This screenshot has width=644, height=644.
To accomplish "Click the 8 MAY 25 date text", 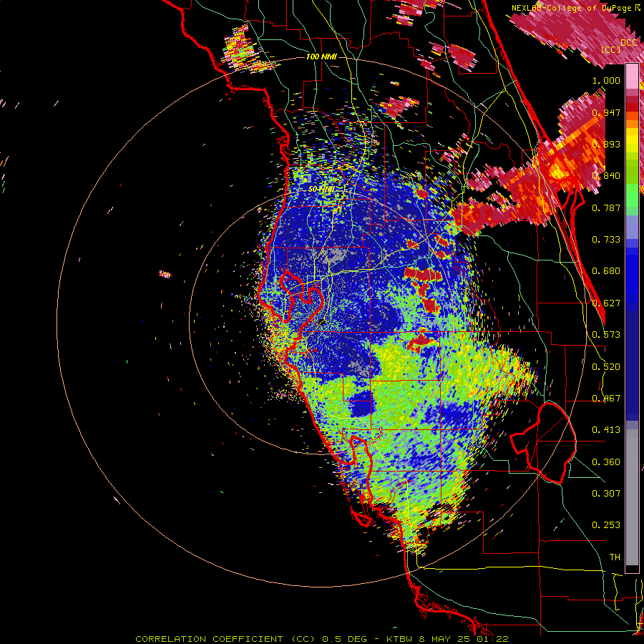I will click(446, 639).
